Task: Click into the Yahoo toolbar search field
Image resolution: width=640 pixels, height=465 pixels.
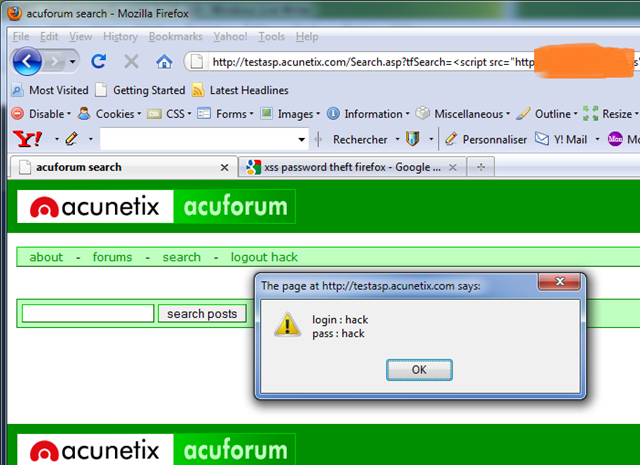Action: 198,139
